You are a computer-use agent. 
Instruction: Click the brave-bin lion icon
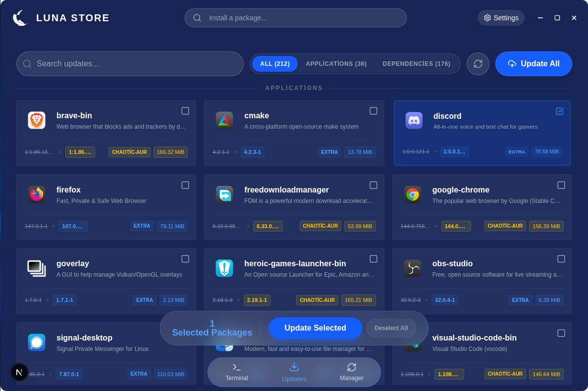(x=37, y=120)
